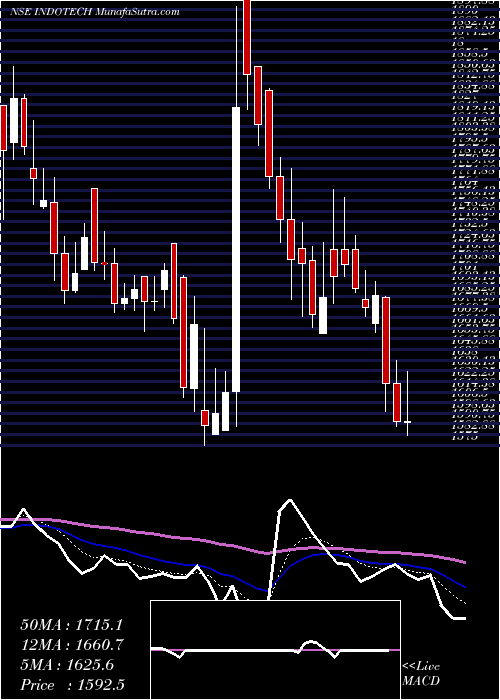500x700 pixels.
Task: Click the NSE INDOTECH MunafaSutra.com title
Action: click(x=95, y=12)
